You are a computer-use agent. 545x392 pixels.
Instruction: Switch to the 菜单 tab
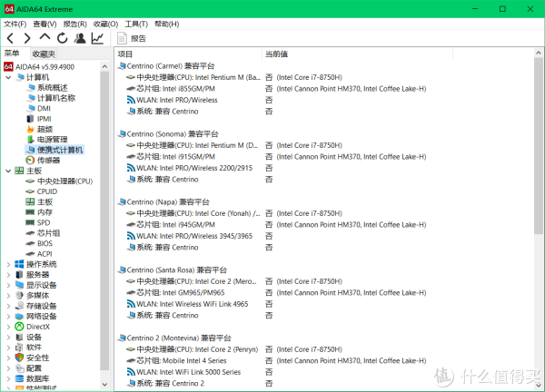pyautogui.click(x=12, y=54)
